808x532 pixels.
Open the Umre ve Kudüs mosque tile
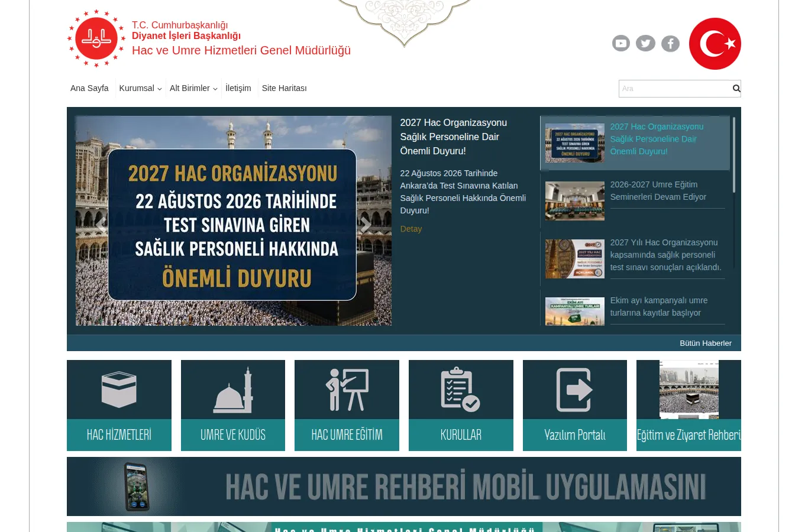click(233, 406)
